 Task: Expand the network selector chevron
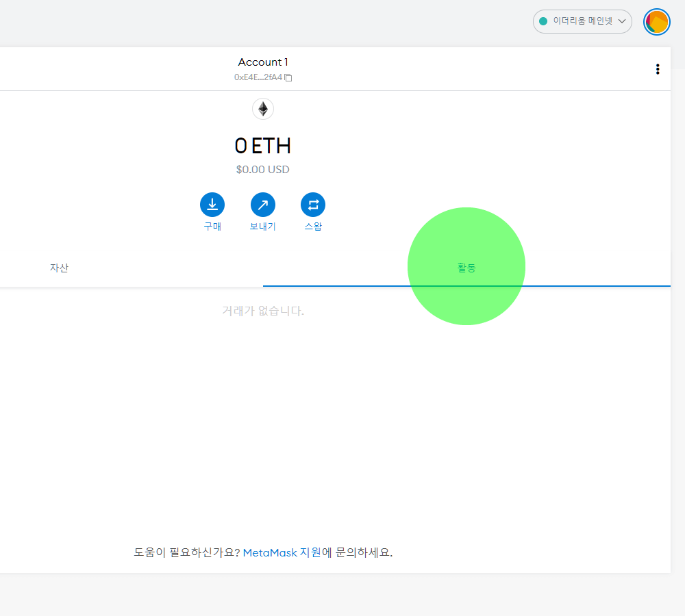click(x=622, y=21)
